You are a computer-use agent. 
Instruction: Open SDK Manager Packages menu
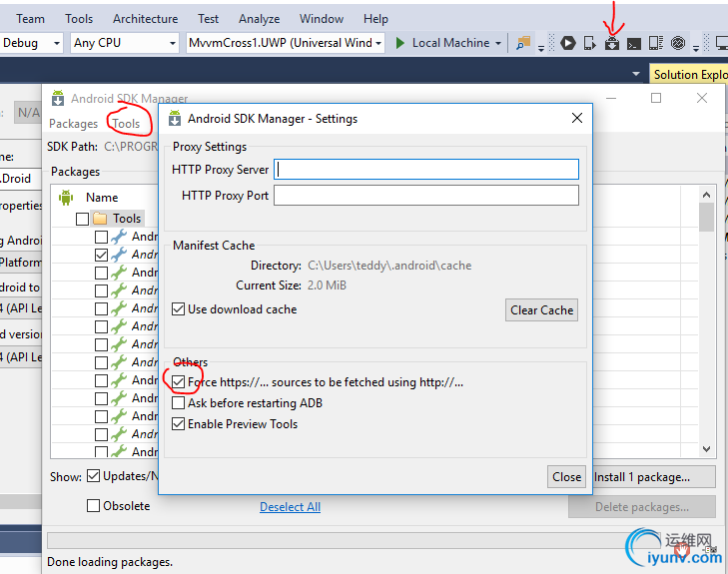point(73,124)
